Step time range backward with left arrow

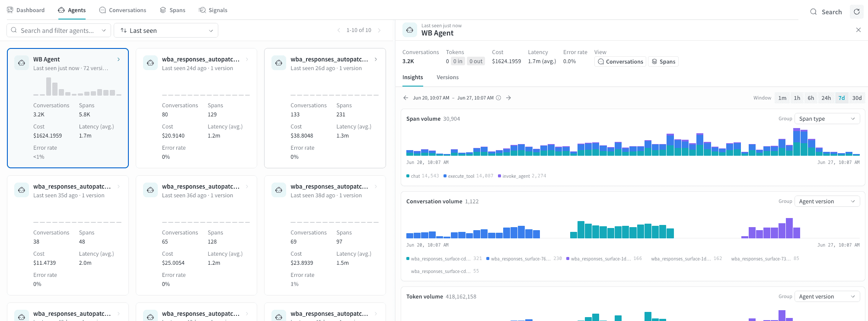click(405, 98)
